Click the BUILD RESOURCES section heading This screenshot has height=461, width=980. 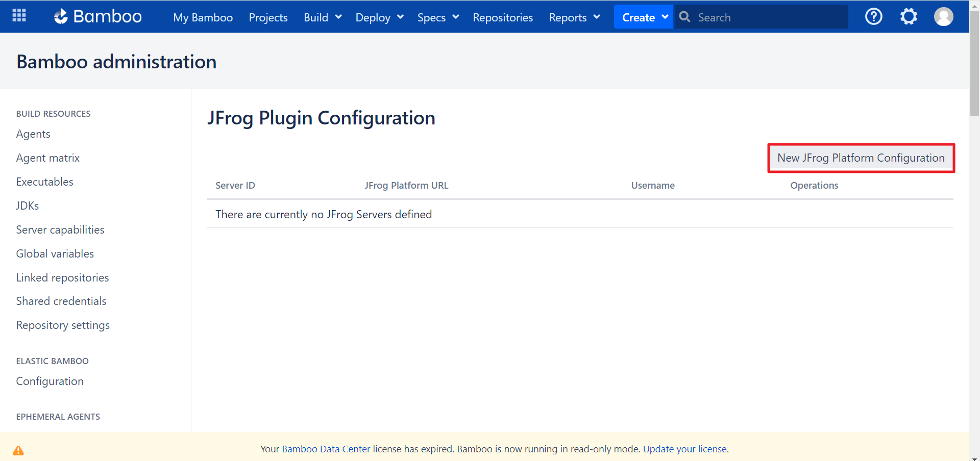(53, 114)
